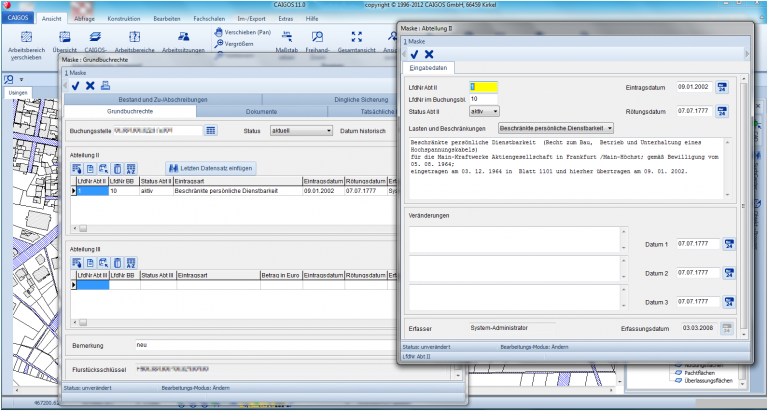Click the LfdNr Abt II yellow input field
The image size is (768, 411).
(x=483, y=87)
